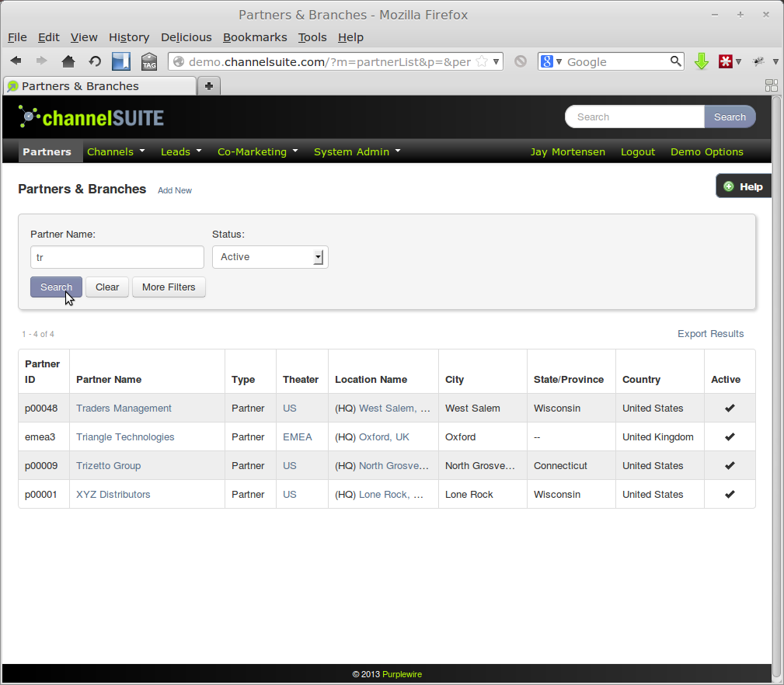The image size is (784, 685).
Task: Open the red asterisk extension dropdown arrow
Action: coord(738,61)
